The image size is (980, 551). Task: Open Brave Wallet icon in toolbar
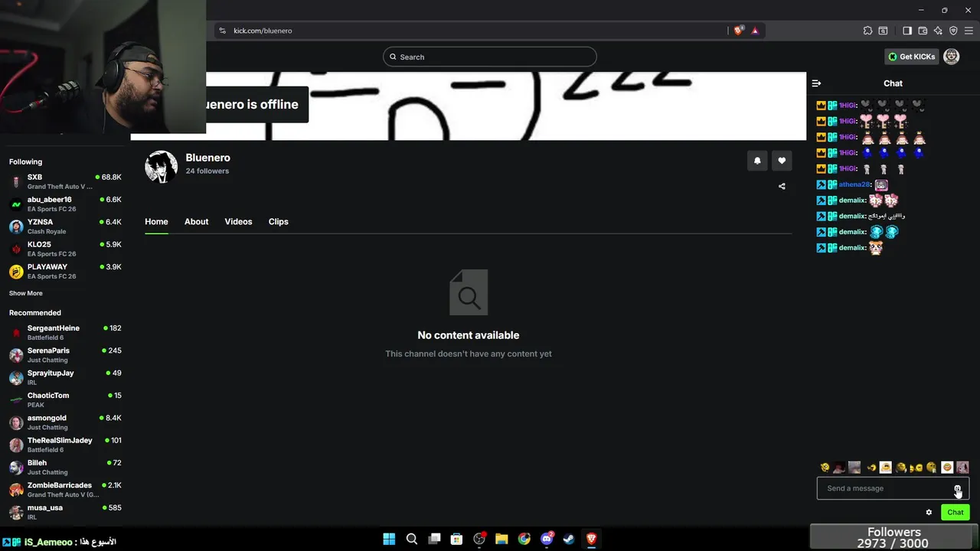923,31
